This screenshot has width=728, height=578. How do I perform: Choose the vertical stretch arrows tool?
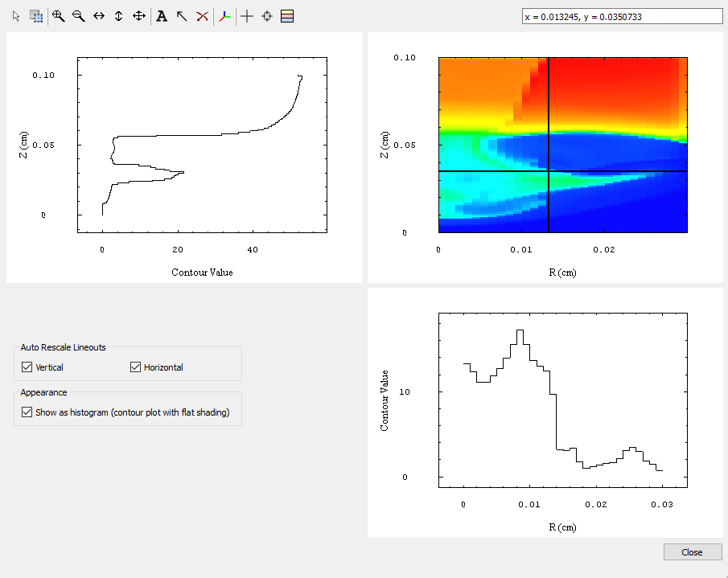coord(118,16)
